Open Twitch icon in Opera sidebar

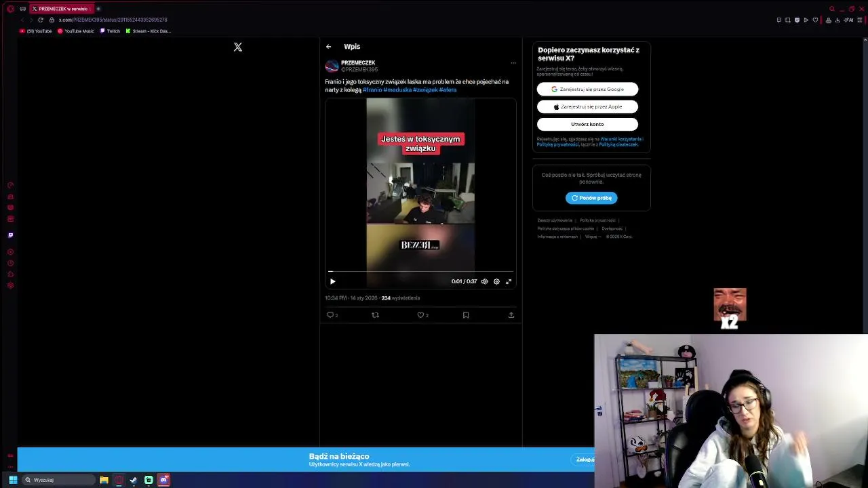click(10, 235)
